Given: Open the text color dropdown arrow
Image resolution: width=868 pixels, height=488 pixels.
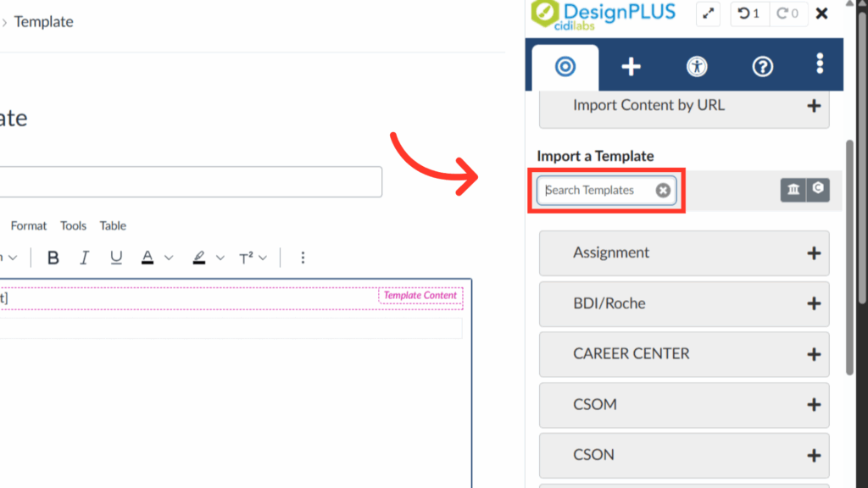Looking at the screenshot, I should [167, 258].
